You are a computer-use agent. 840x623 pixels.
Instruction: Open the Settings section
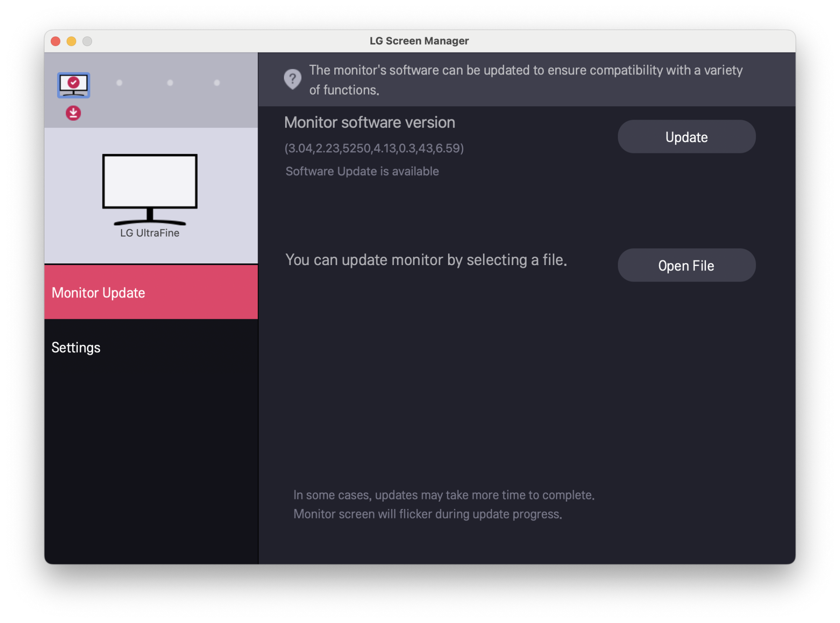(151, 347)
